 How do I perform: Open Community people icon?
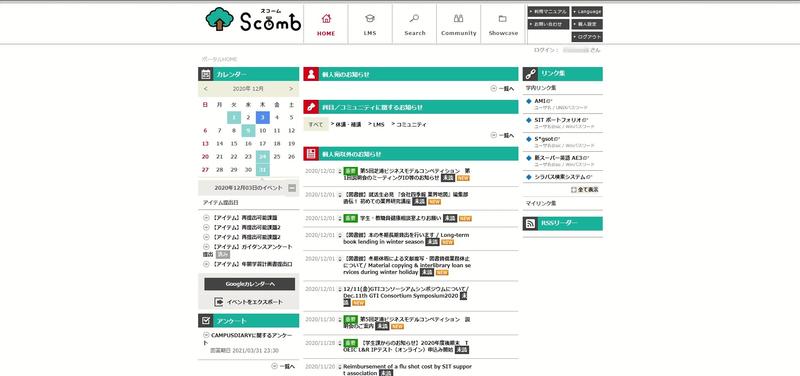458,19
